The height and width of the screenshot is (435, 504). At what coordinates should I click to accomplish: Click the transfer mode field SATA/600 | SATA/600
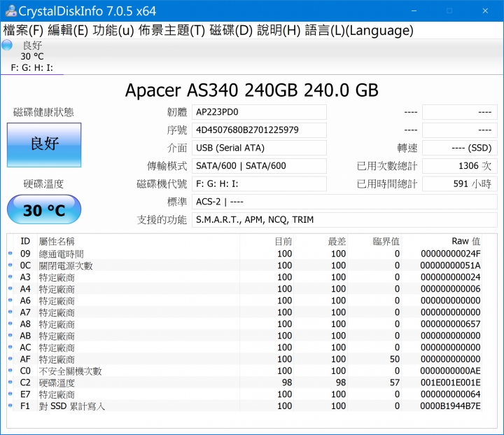coord(259,166)
